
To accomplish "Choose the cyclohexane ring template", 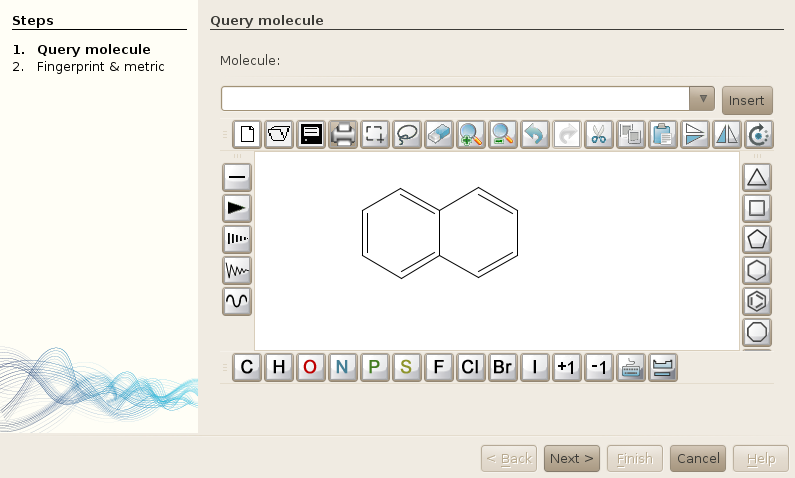I will (757, 270).
